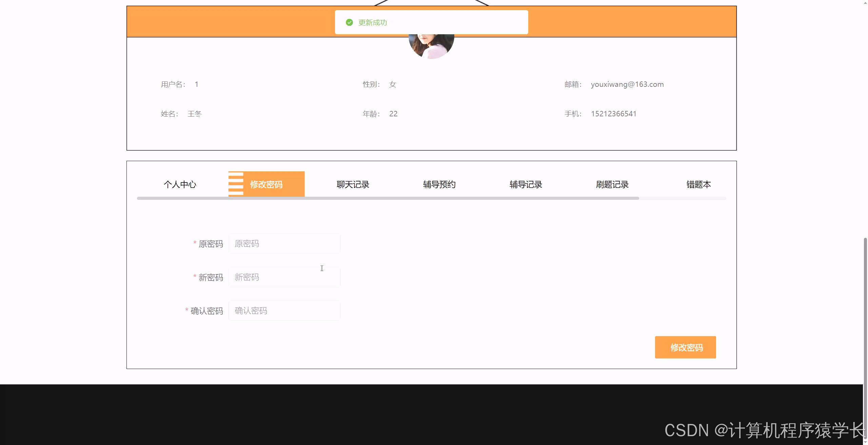The height and width of the screenshot is (445, 868).
Task: Open the 辅导预约 tab
Action: [x=439, y=185]
